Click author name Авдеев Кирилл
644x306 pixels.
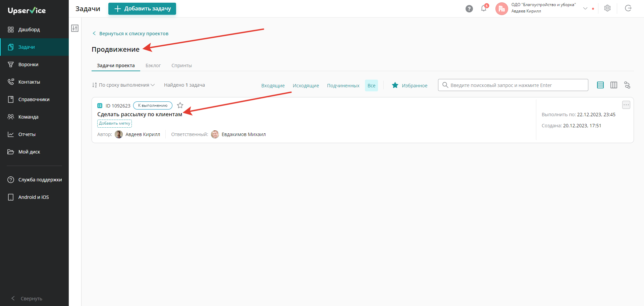143,134
